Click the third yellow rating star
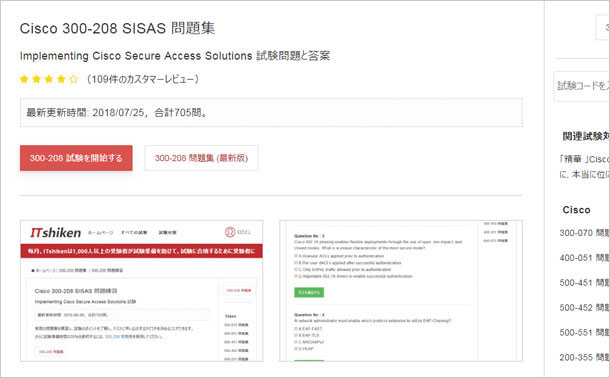 tap(49, 79)
